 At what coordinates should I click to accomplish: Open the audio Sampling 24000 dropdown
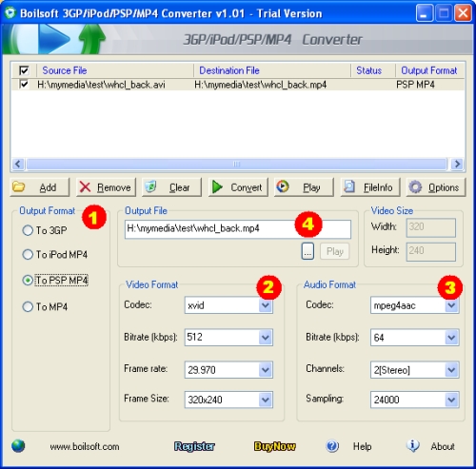point(451,400)
